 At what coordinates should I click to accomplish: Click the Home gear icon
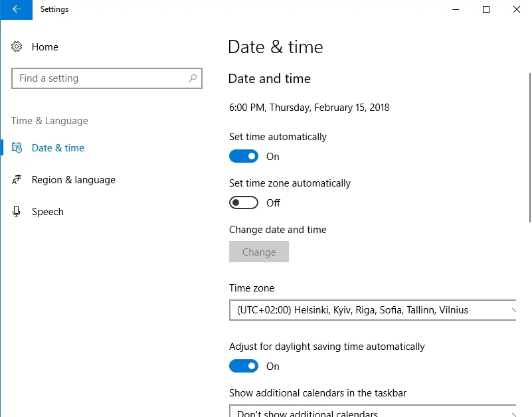click(x=17, y=47)
